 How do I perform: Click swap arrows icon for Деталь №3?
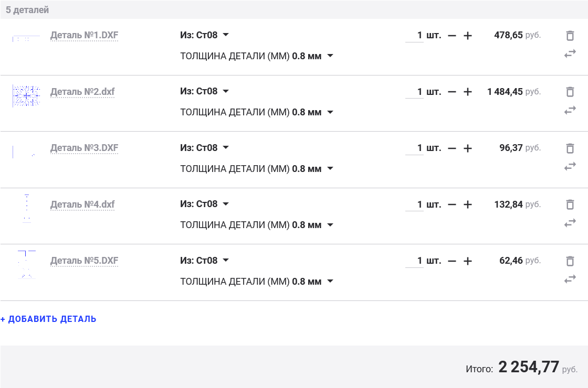pyautogui.click(x=570, y=166)
